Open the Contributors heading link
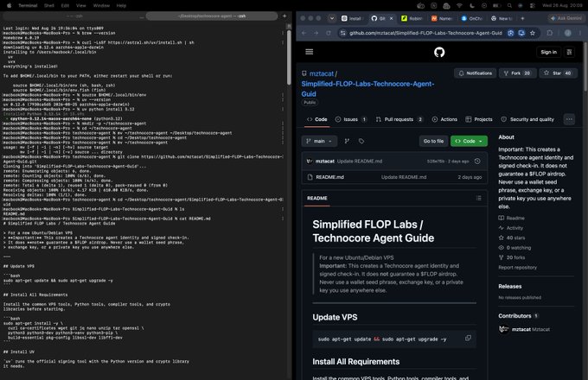 514,316
